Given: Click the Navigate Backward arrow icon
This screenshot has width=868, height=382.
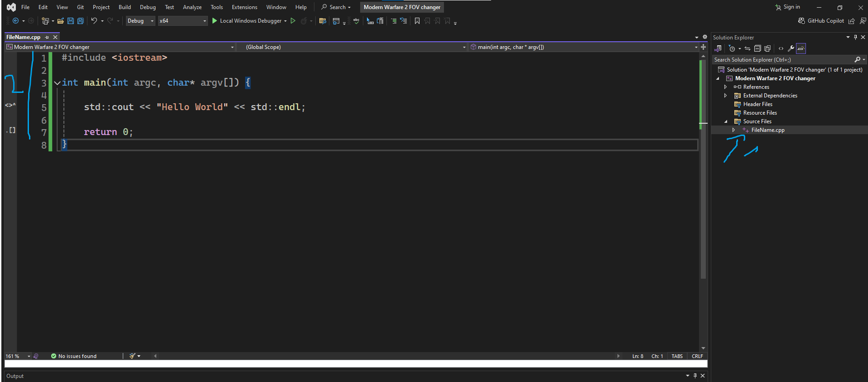Looking at the screenshot, I should pyautogui.click(x=15, y=21).
